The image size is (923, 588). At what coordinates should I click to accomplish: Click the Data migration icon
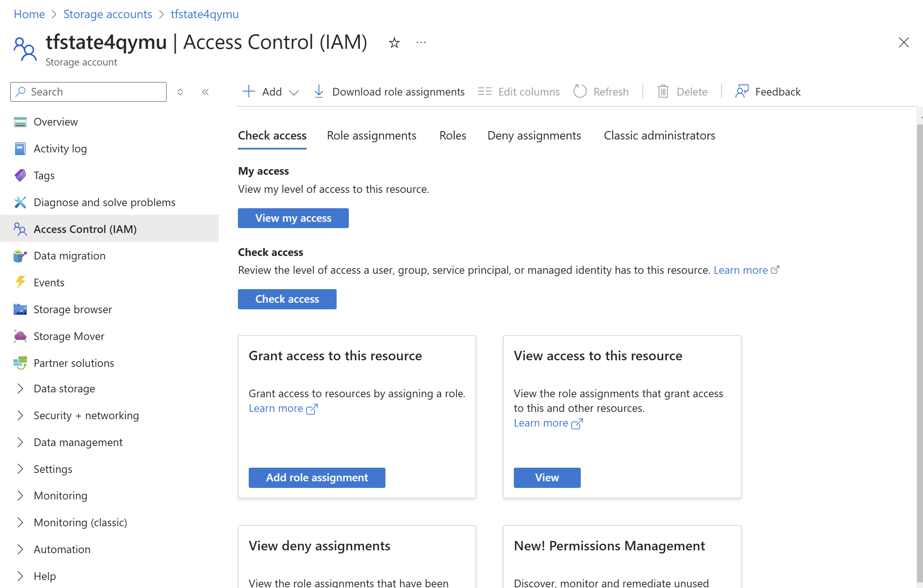point(20,256)
